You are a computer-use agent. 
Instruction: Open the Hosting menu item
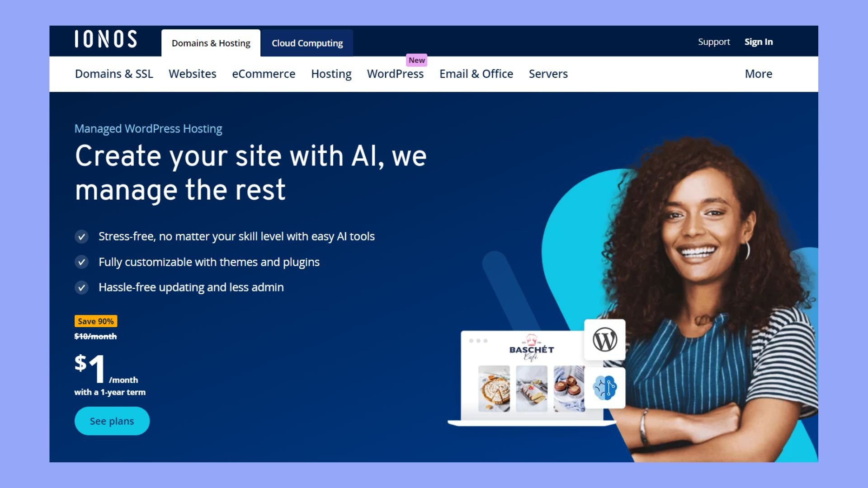pyautogui.click(x=331, y=74)
